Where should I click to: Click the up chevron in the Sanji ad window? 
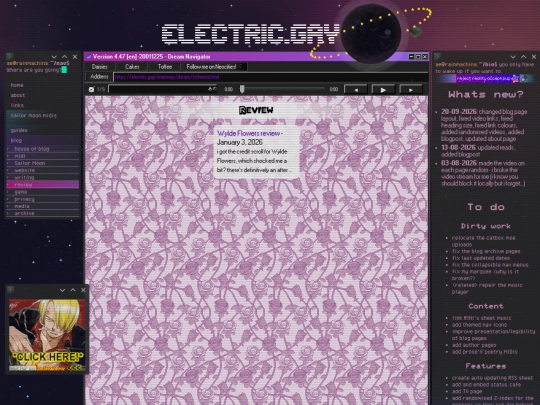coord(73,290)
